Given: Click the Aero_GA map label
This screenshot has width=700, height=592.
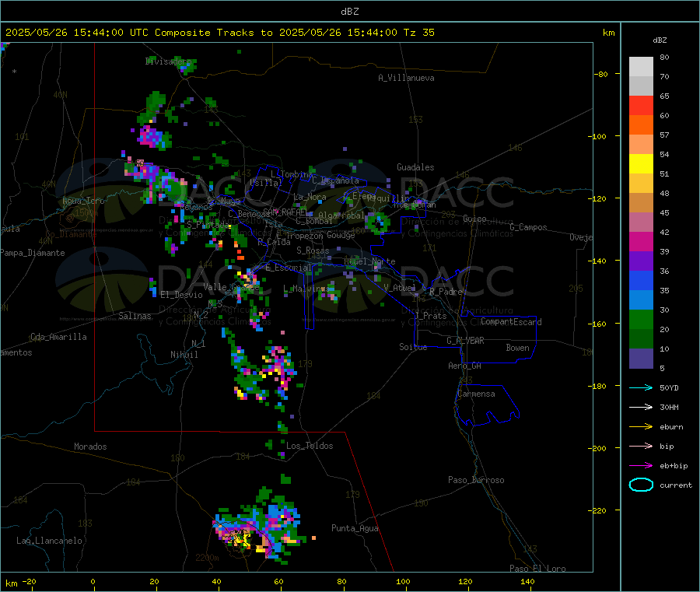Looking at the screenshot, I should tap(465, 366).
